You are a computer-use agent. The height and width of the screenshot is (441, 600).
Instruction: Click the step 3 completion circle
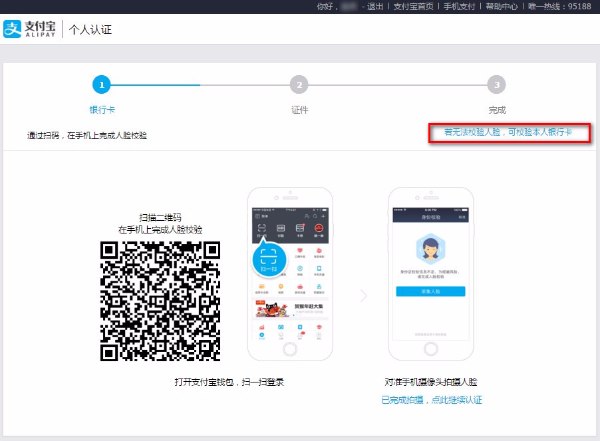pos(497,85)
